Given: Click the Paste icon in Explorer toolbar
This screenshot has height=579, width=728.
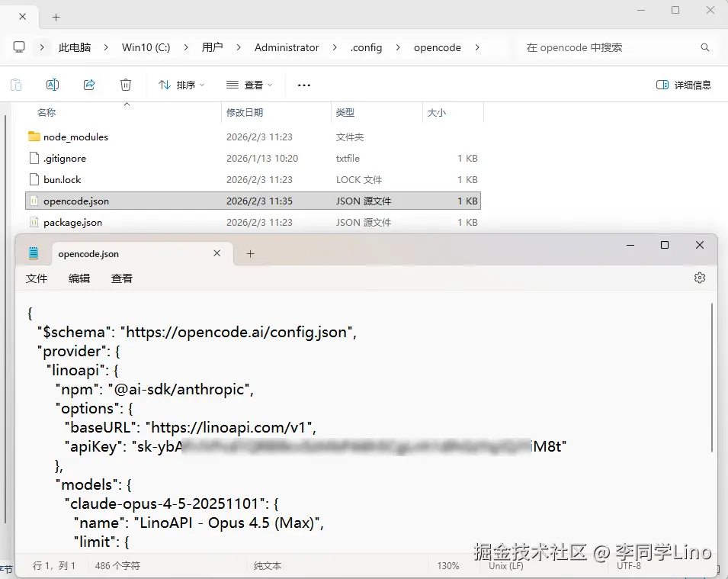Looking at the screenshot, I should [16, 85].
